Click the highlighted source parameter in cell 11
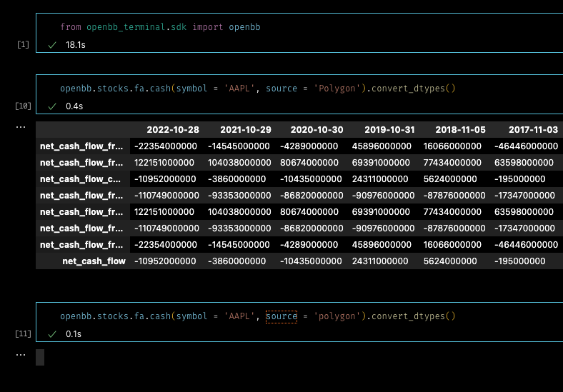 point(281,316)
